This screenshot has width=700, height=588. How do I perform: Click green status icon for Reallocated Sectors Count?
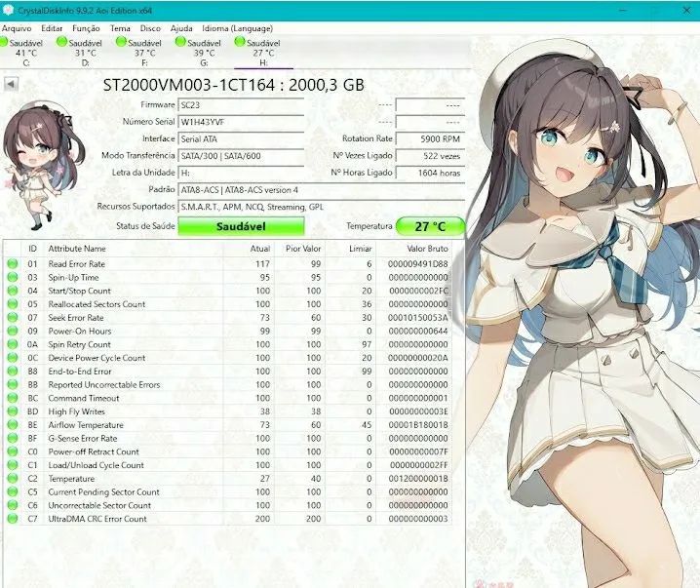(x=13, y=304)
